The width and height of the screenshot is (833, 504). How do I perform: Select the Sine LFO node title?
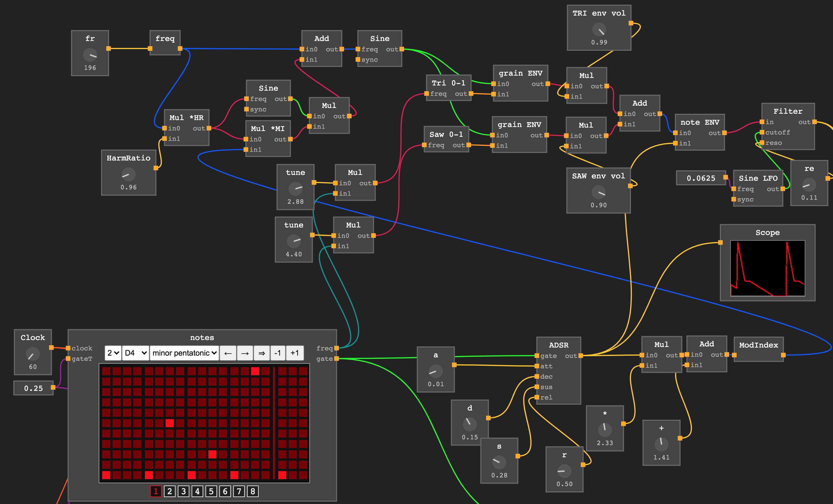click(758, 178)
